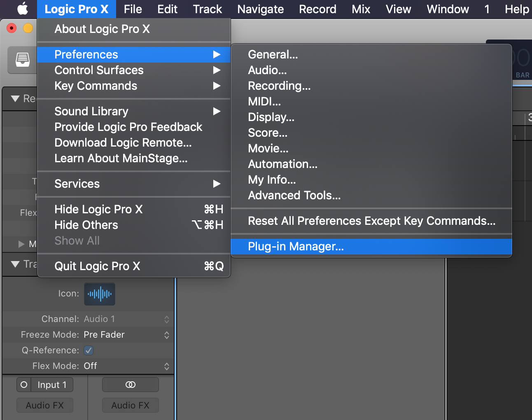The width and height of the screenshot is (532, 420).
Task: Open the Key Commands submenu
Action: pyautogui.click(x=134, y=86)
